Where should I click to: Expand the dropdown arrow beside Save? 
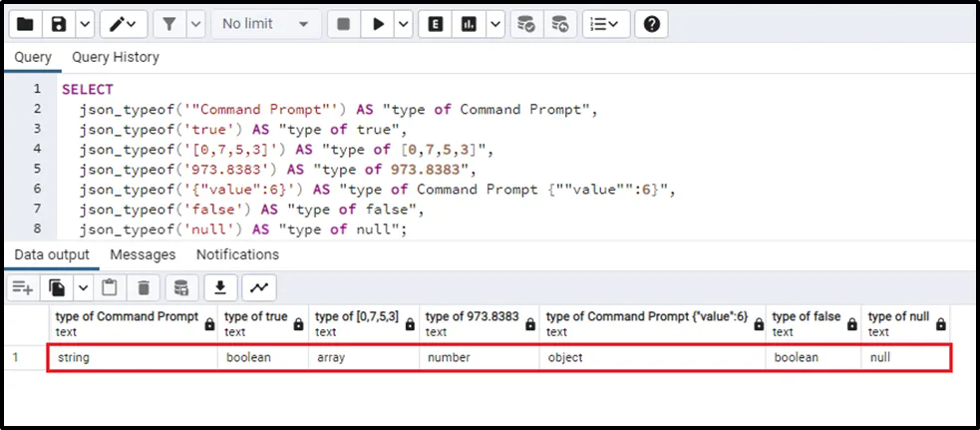84,24
